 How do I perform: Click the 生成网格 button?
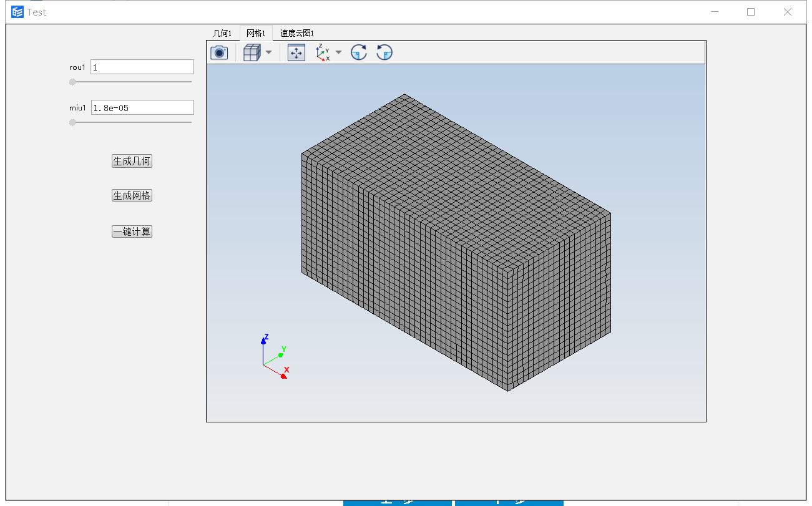click(132, 195)
